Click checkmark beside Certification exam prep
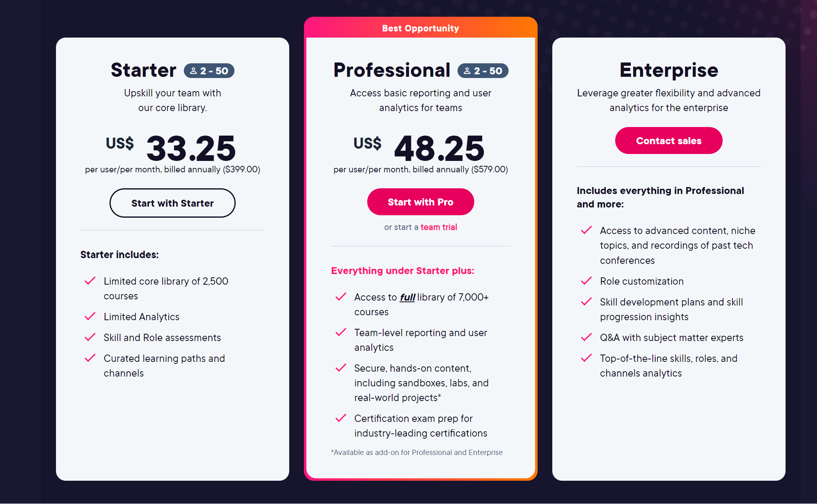 [341, 418]
